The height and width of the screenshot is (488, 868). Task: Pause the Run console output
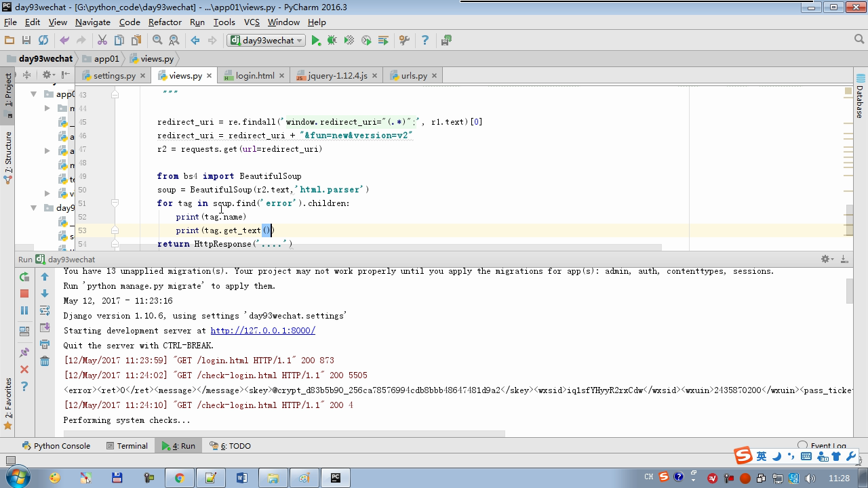pos(24,310)
